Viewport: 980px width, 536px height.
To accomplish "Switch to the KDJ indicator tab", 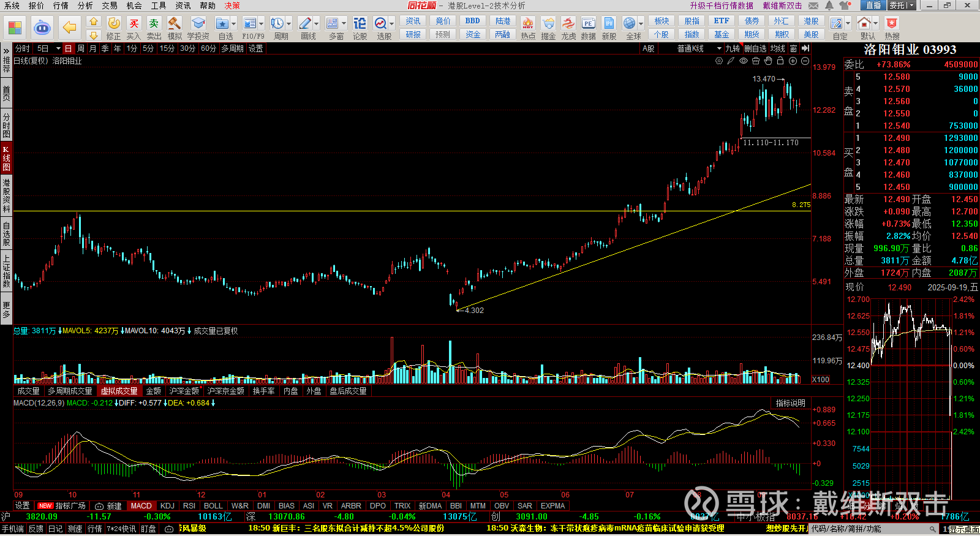I will pos(167,506).
